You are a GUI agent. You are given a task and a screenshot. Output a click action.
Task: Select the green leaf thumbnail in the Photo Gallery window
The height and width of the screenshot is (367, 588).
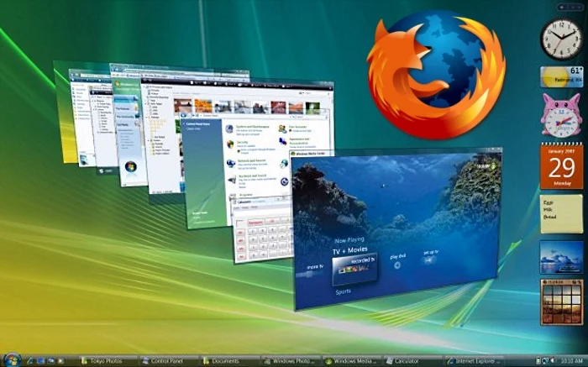point(312,108)
